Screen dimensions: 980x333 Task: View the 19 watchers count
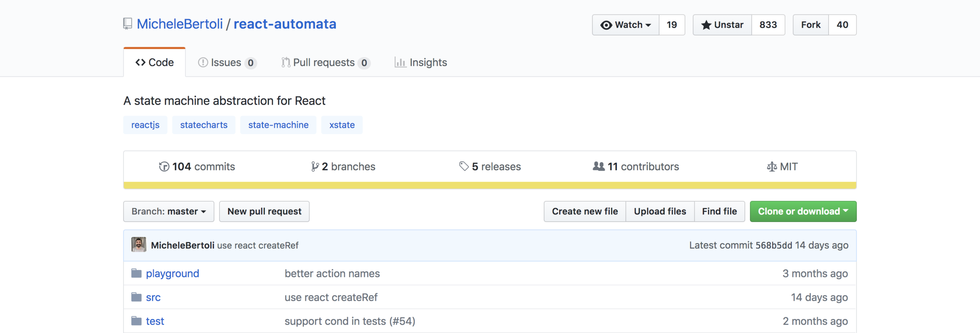[672, 25]
